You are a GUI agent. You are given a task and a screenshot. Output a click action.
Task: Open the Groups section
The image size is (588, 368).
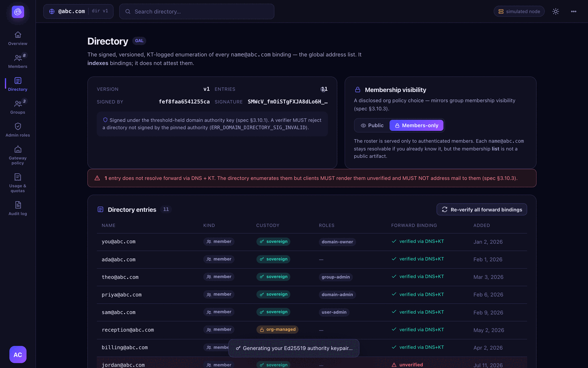[x=18, y=107]
